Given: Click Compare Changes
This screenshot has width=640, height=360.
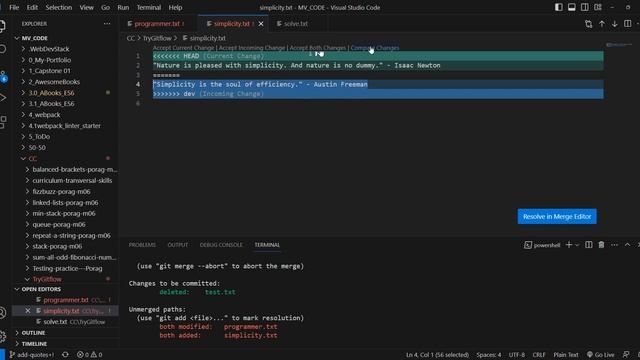Looking at the screenshot, I should coord(375,48).
